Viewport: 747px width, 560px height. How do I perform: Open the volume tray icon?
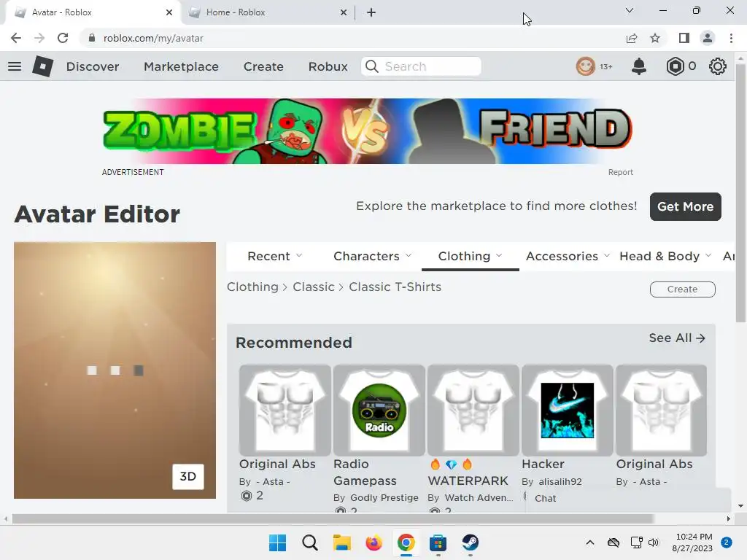click(654, 542)
